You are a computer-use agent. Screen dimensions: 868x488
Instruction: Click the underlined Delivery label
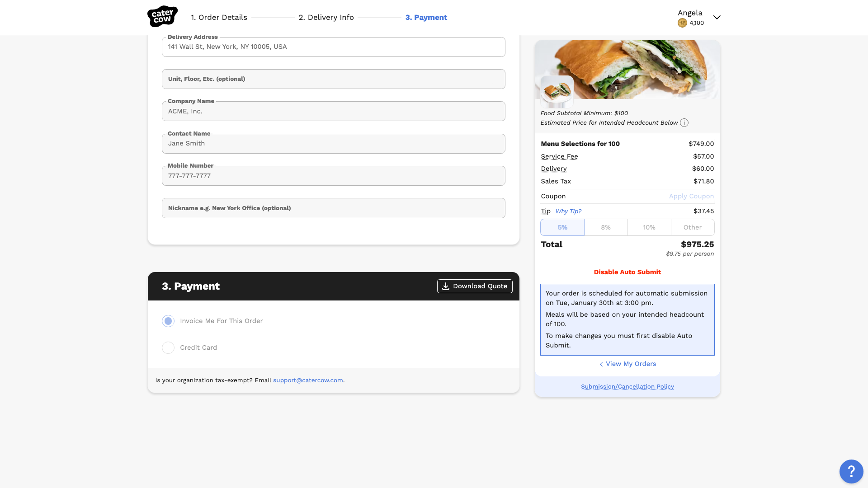(553, 169)
